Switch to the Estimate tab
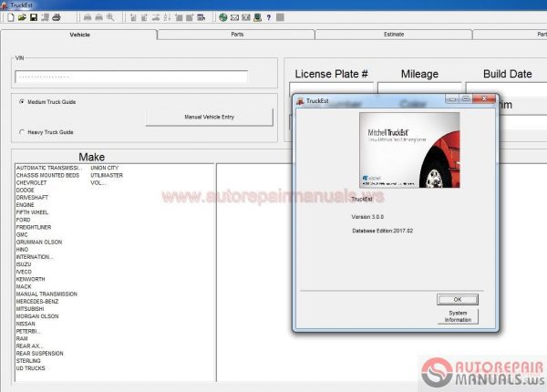The image size is (547, 392). coord(394,34)
